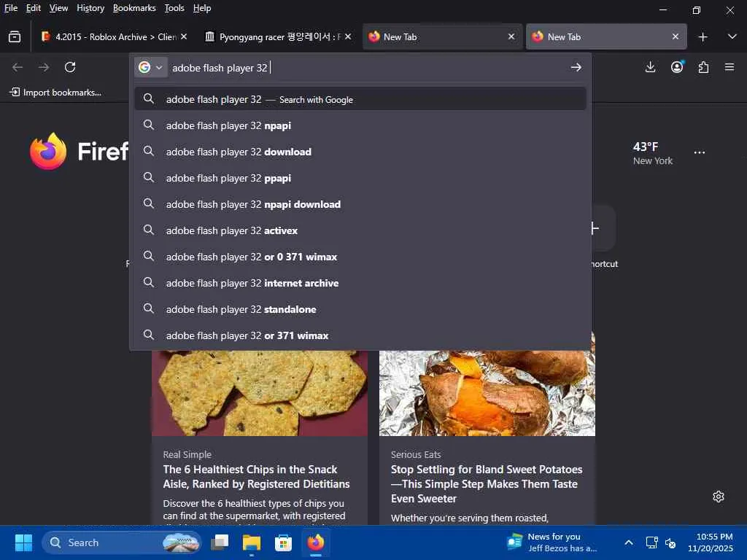Click the Firefox View icon
Viewport: 747px width, 560px height.
point(15,36)
